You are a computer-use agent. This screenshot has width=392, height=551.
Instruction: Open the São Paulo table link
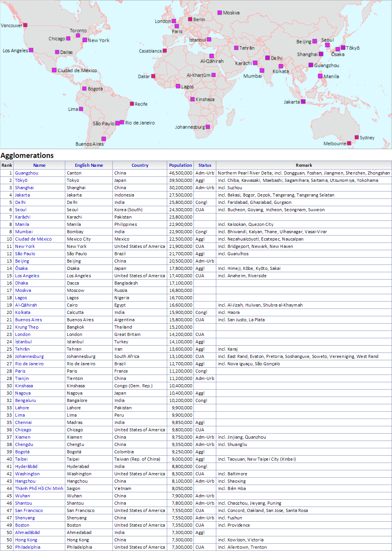click(25, 254)
